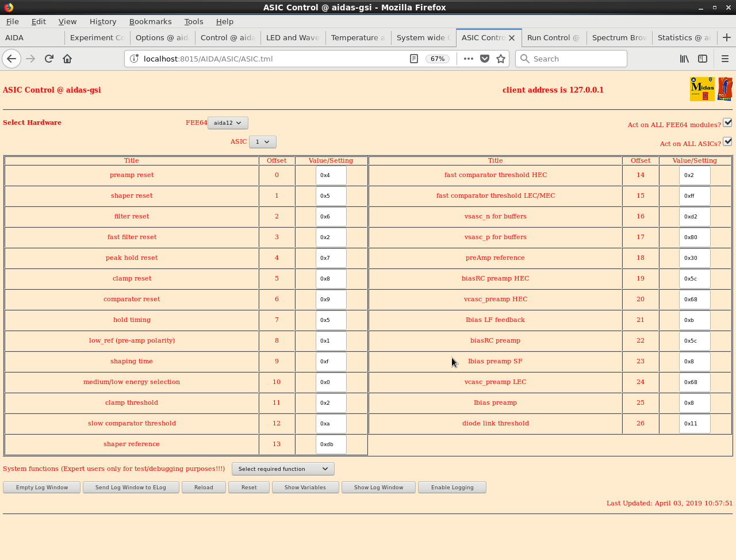736x560 pixels.
Task: Edit the preamp reset value field
Action: tap(331, 175)
